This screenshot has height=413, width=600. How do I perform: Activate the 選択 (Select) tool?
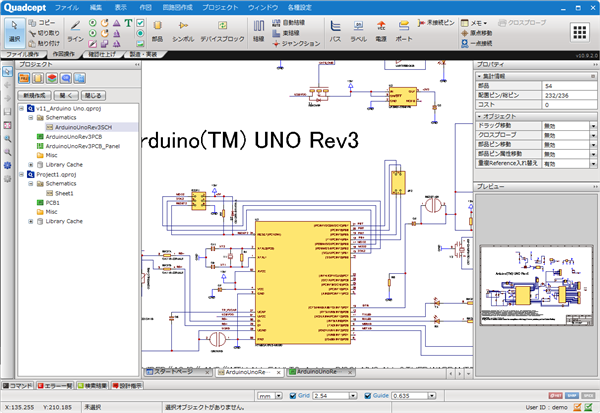[15, 31]
